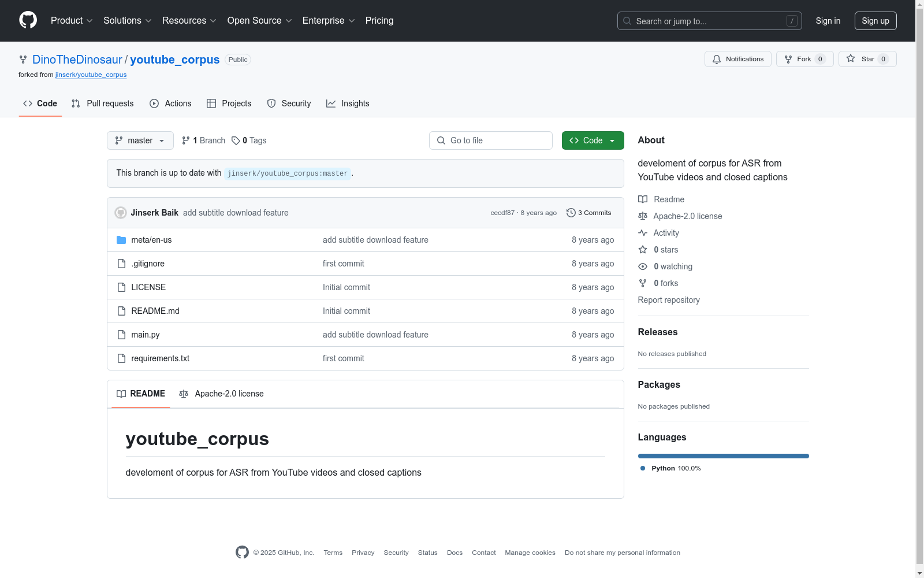The image size is (924, 578).
Task: Click the book icon beside Readme
Action: (x=643, y=199)
